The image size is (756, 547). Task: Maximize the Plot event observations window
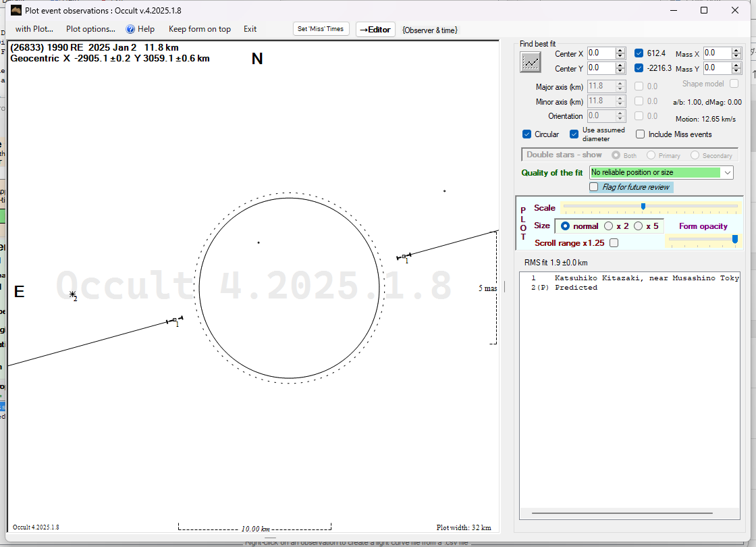pos(704,10)
